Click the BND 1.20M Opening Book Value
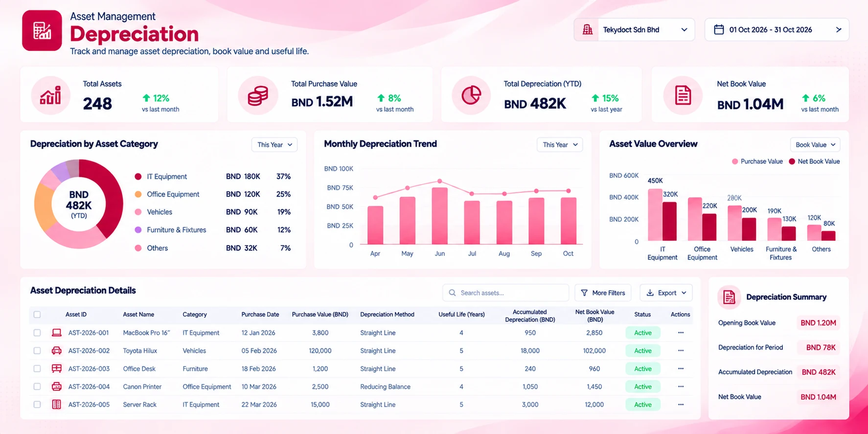The height and width of the screenshot is (434, 868). point(818,323)
